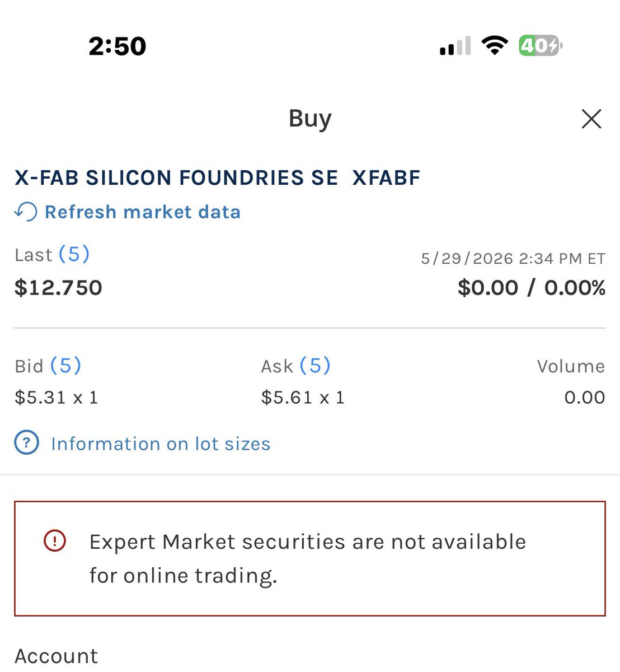620x672 pixels.
Task: Open the Ask footnote (5)
Action: (x=315, y=366)
